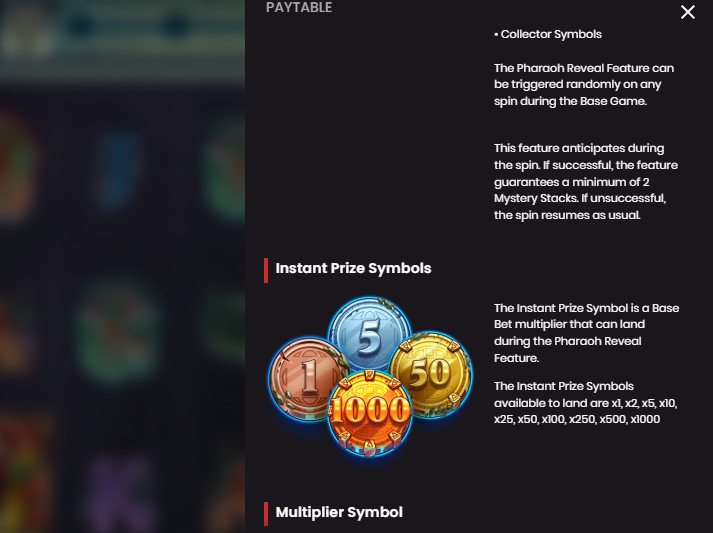
Task: Click the Mystery Stacks guarantee paragraph
Action: [586, 181]
